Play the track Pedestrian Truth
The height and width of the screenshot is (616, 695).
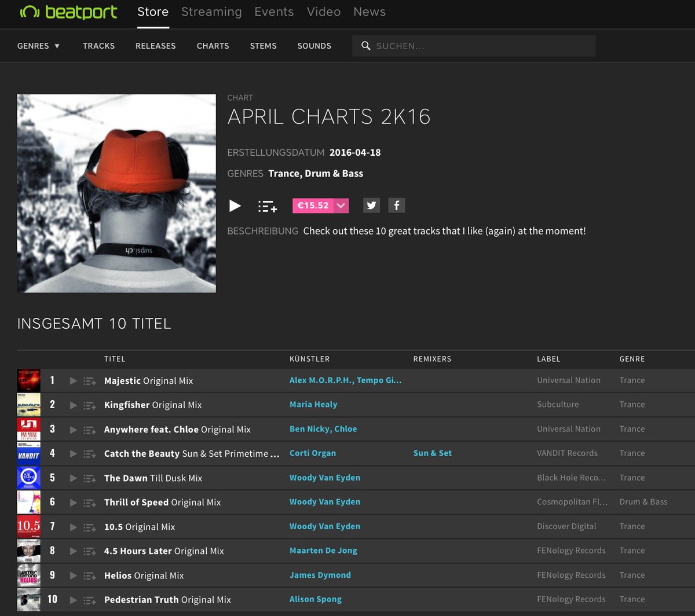(73, 600)
